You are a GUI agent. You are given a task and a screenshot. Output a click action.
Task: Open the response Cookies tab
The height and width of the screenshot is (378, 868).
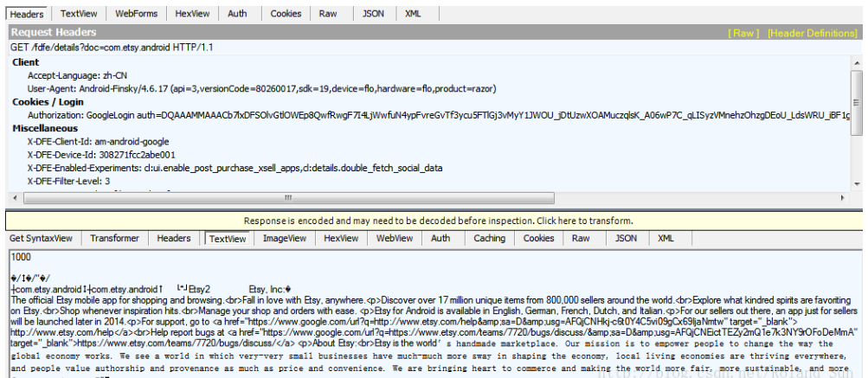click(538, 239)
